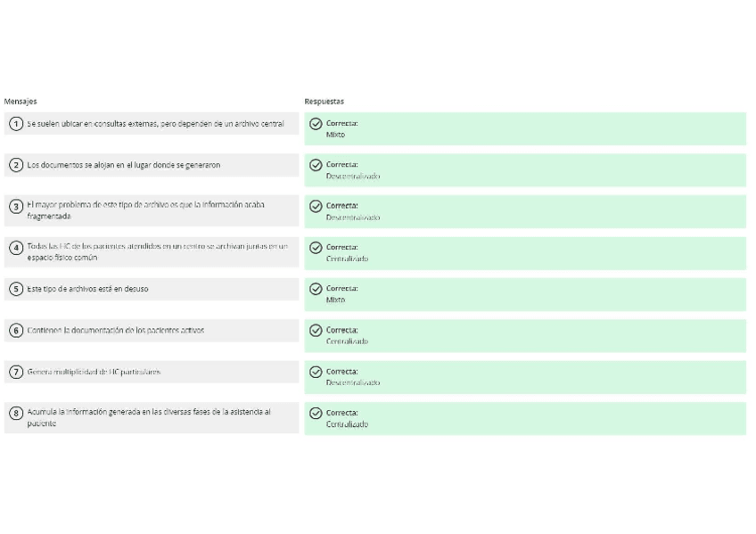The height and width of the screenshot is (534, 756).
Task: Click the number 7 circle icon
Action: pos(16,372)
